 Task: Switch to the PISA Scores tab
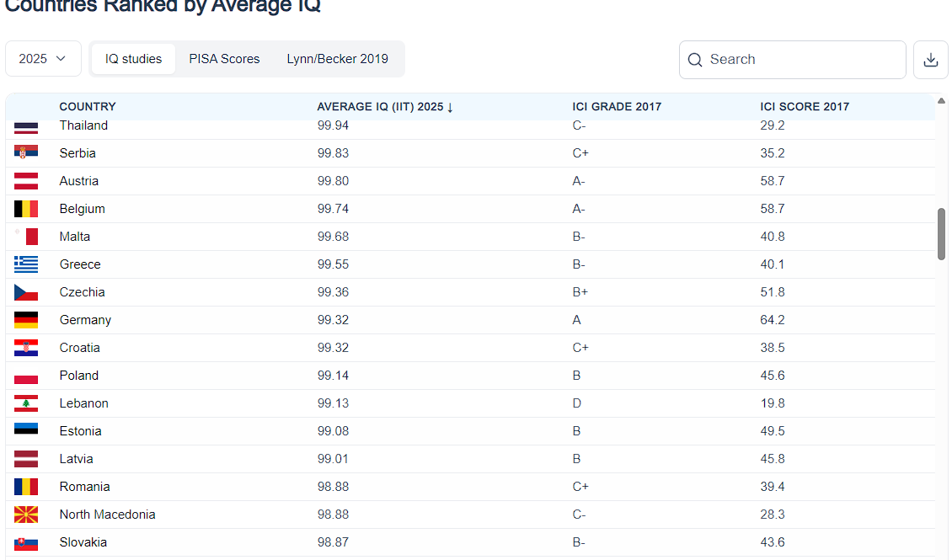tap(224, 59)
